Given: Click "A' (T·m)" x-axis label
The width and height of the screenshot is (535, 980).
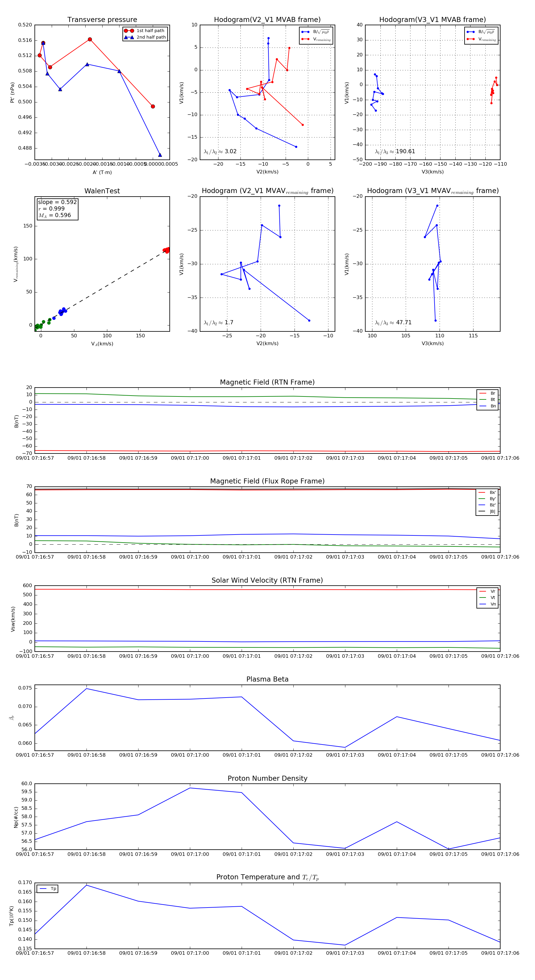Looking at the screenshot, I should [102, 172].
